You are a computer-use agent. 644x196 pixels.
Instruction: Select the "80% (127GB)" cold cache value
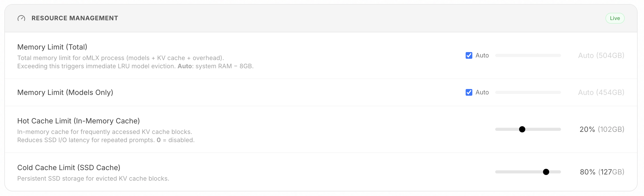coord(602,172)
